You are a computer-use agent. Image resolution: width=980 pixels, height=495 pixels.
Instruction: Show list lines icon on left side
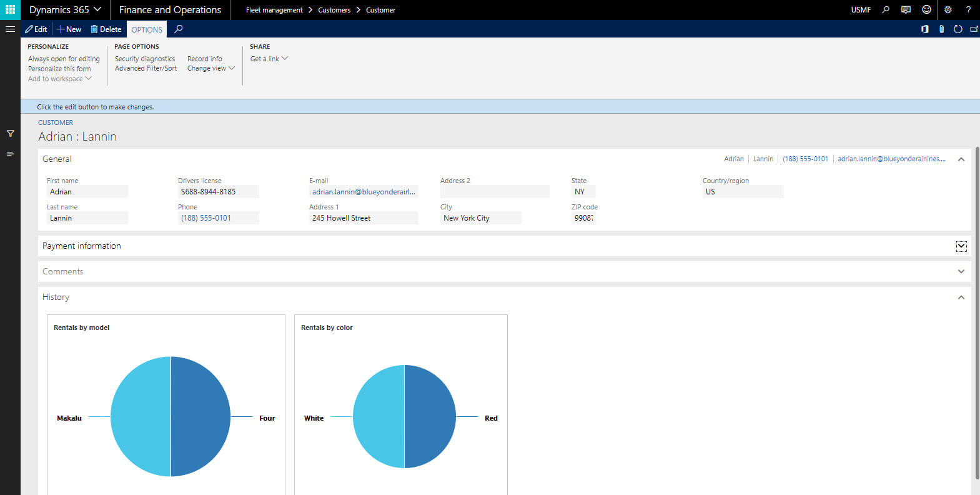click(x=11, y=154)
